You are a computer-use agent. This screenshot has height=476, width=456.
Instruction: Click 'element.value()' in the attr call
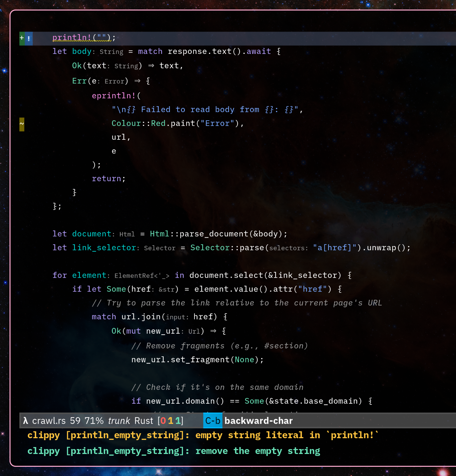coord(231,289)
